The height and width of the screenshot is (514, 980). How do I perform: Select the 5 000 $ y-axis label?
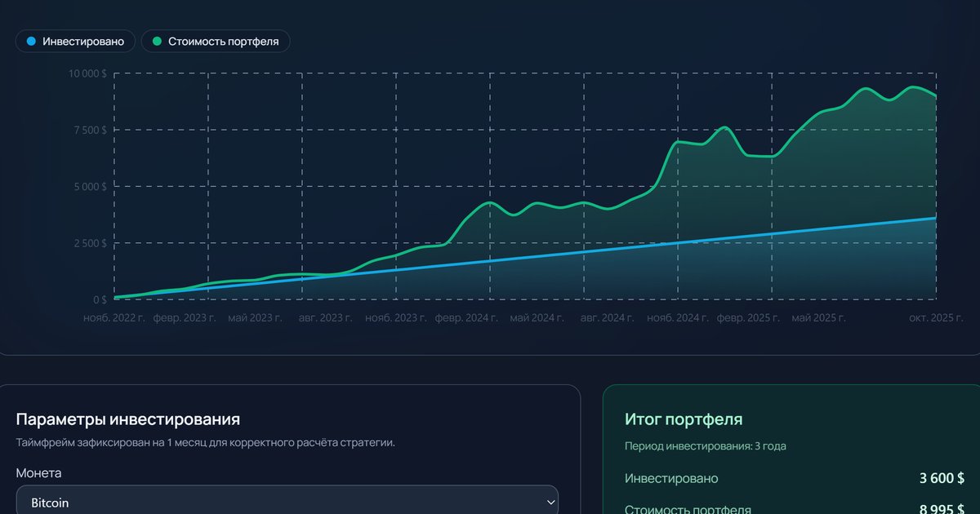90,186
